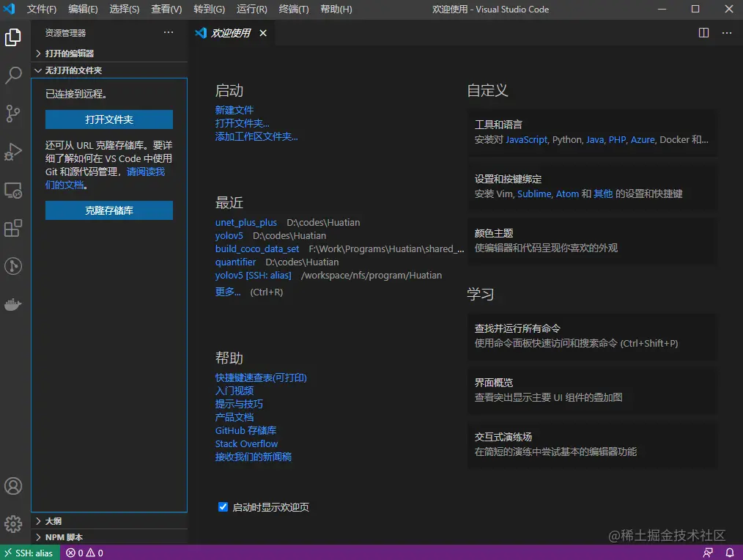Click 添加工作区文件夹... link
The width and height of the screenshot is (743, 560).
256,136
